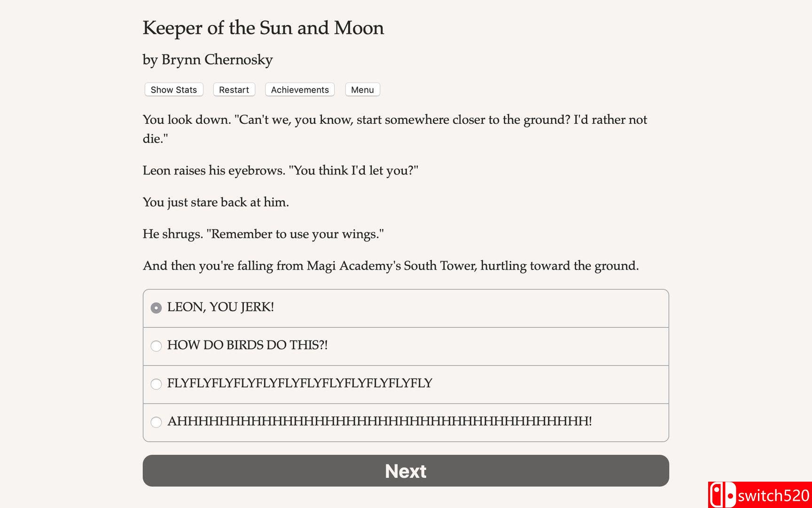This screenshot has height=508, width=812.
Task: Select the "LEON, YOU JERK!" radio button
Action: coord(156,308)
